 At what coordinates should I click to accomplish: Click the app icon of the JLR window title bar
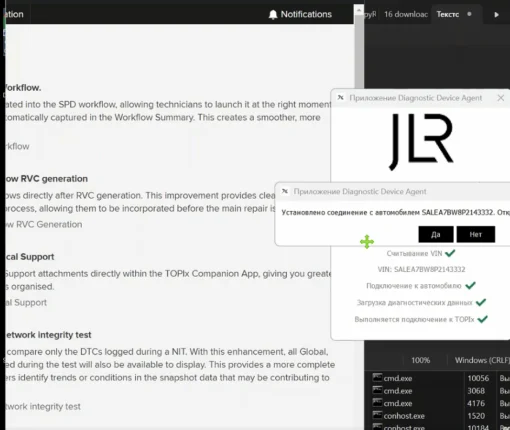click(340, 97)
